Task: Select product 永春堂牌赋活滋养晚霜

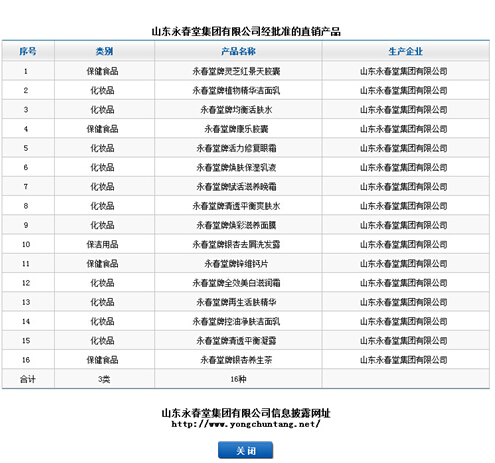Action: coord(236,187)
